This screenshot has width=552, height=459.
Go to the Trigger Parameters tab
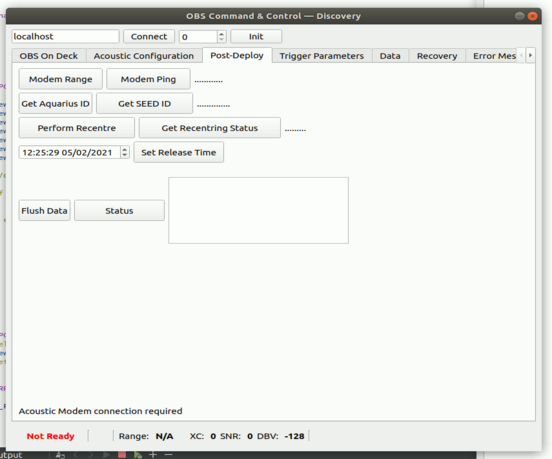321,56
